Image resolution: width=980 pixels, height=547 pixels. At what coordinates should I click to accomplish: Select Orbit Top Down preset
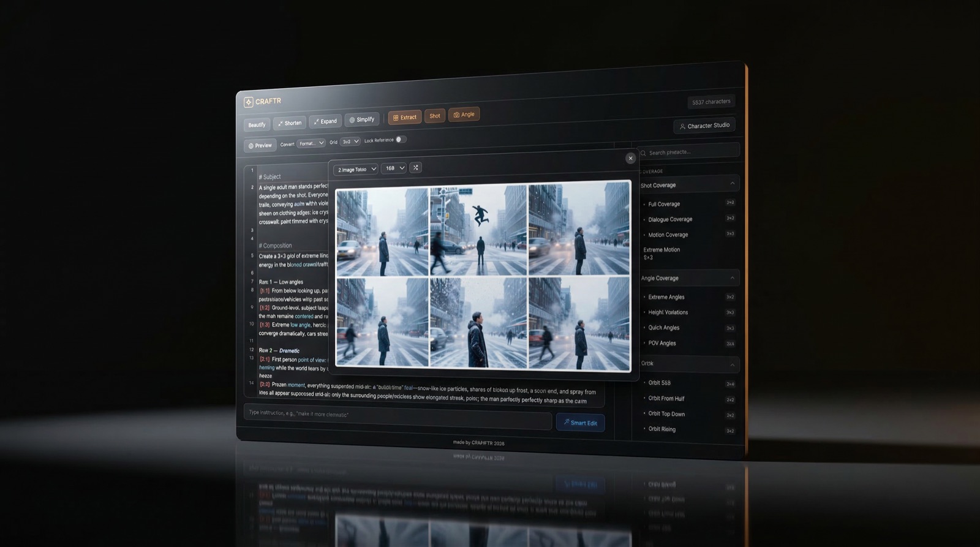(x=666, y=413)
